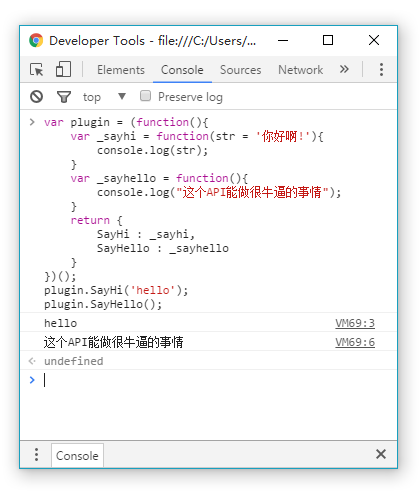Image resolution: width=419 pixels, height=494 pixels.
Task: Click the Chrome logo in title bar
Action: pos(36,40)
